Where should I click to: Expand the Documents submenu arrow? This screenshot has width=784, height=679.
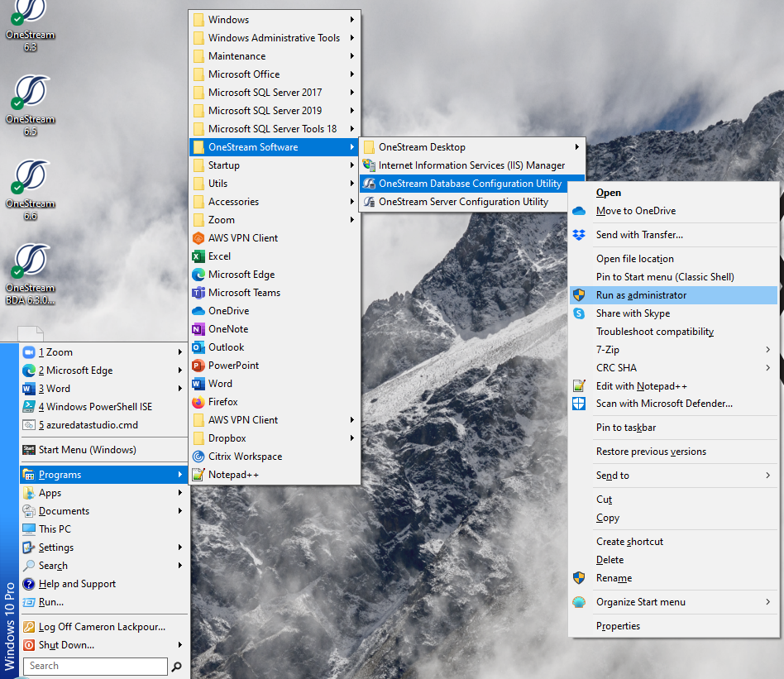coord(180,510)
